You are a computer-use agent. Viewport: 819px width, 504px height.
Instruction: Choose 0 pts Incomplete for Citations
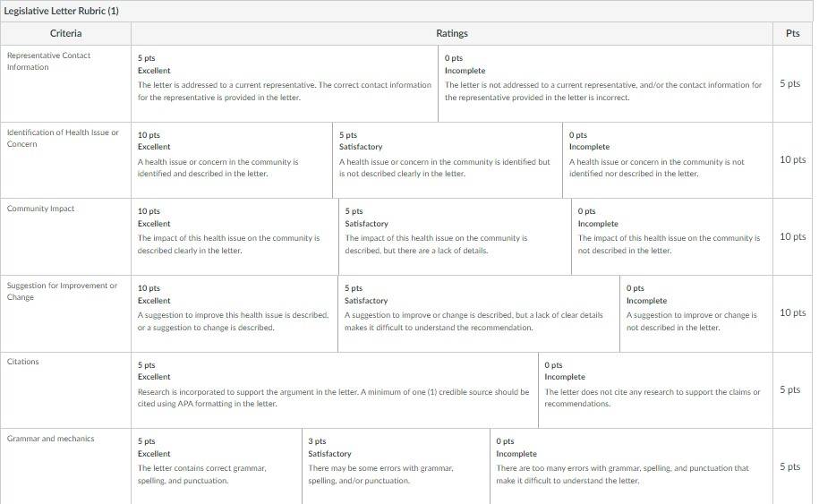(x=655, y=390)
